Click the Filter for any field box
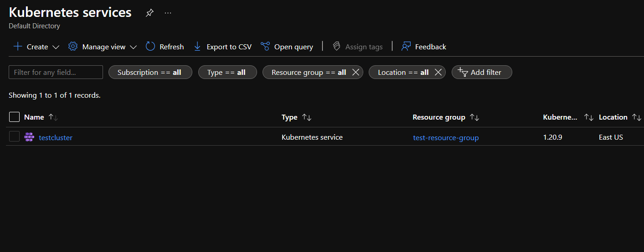Image resolution: width=644 pixels, height=252 pixels. [x=56, y=72]
